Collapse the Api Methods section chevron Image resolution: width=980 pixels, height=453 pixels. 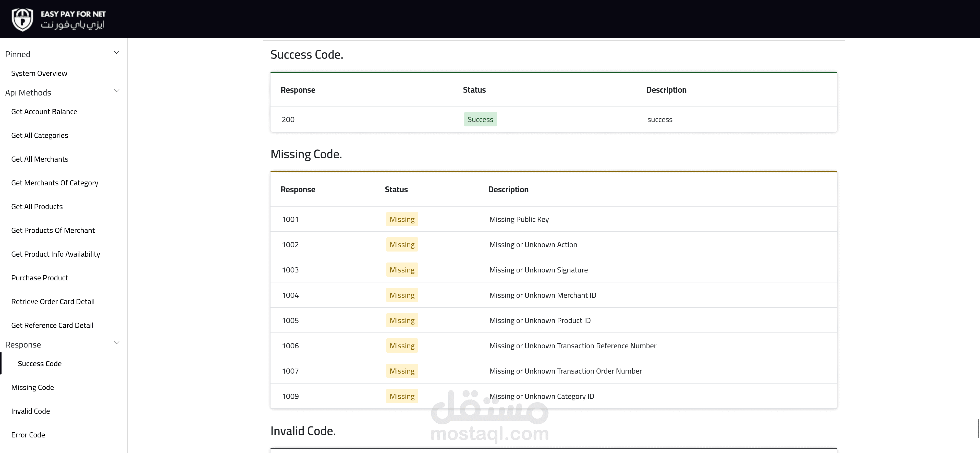(116, 91)
